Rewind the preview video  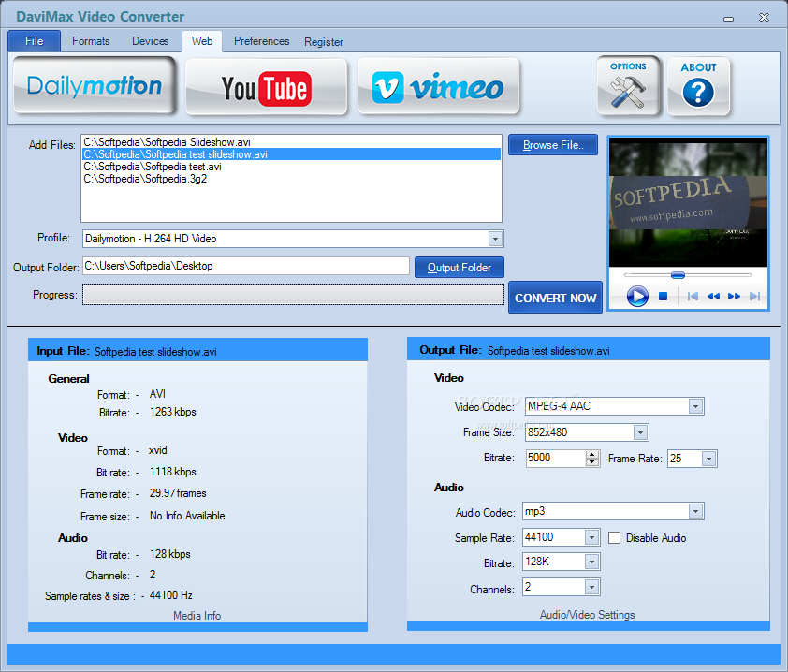click(713, 296)
